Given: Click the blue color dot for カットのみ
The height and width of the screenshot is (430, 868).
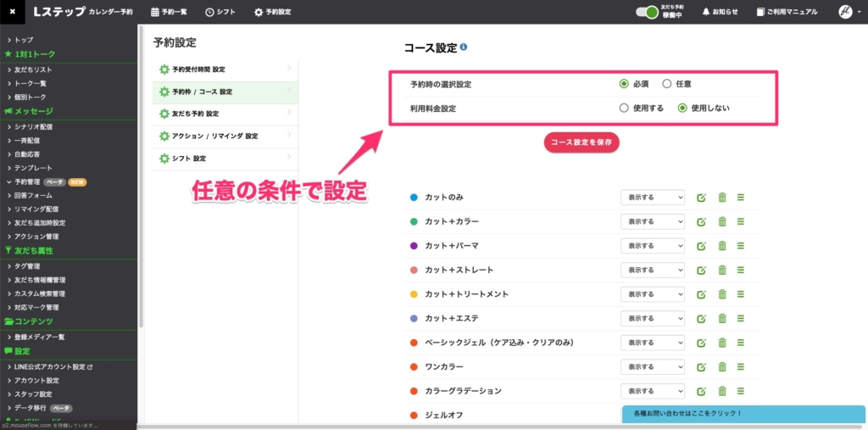Looking at the screenshot, I should 414,198.
